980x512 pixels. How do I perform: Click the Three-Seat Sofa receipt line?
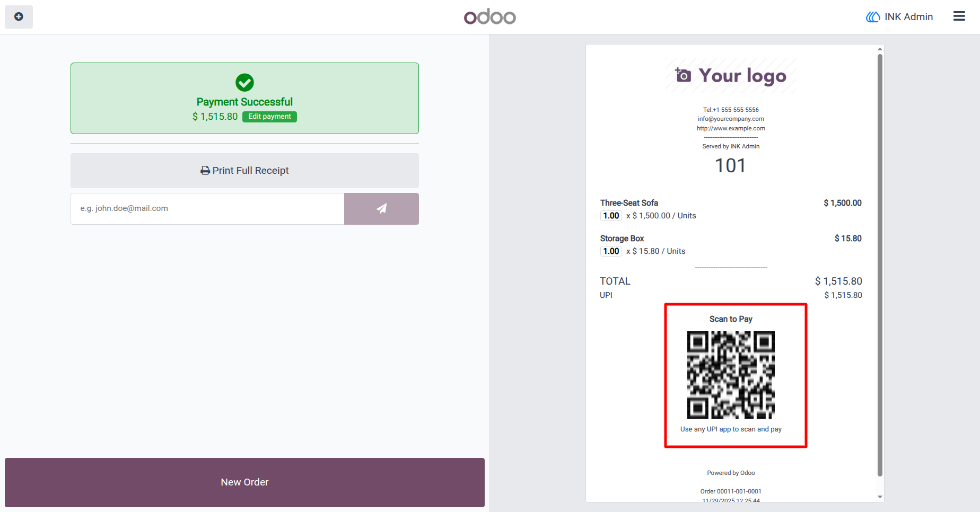click(731, 209)
